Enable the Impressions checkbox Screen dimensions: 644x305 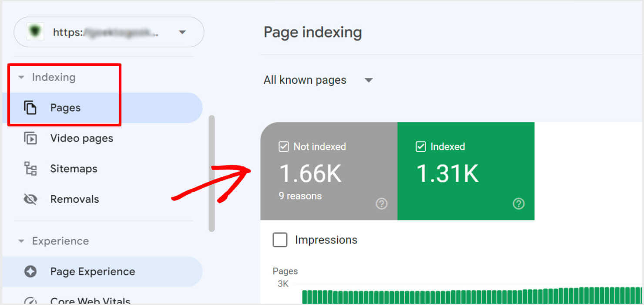click(x=280, y=240)
